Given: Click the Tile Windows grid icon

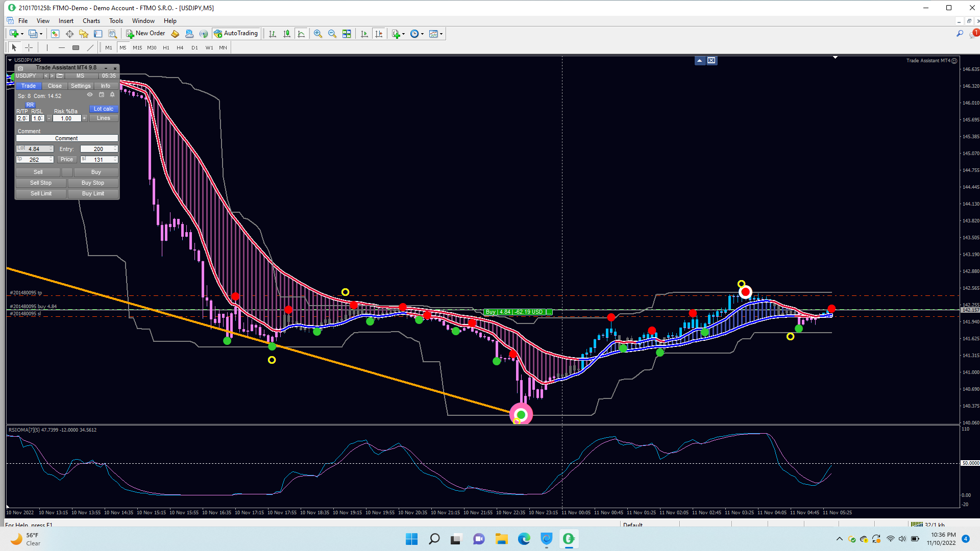Looking at the screenshot, I should pos(347,34).
